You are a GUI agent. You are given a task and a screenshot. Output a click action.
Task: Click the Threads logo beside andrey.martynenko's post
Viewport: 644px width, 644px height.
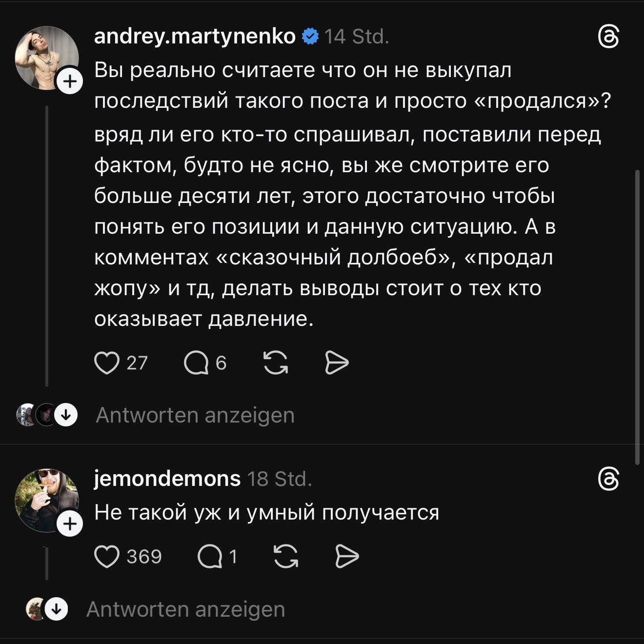tap(609, 38)
